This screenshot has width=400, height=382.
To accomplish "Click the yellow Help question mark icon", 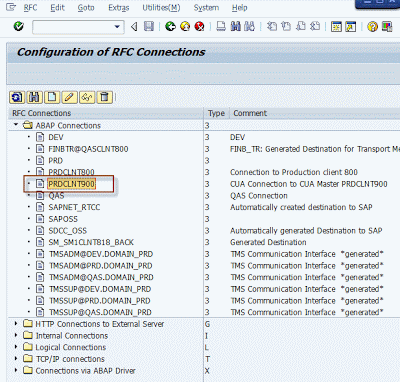I will (372, 26).
